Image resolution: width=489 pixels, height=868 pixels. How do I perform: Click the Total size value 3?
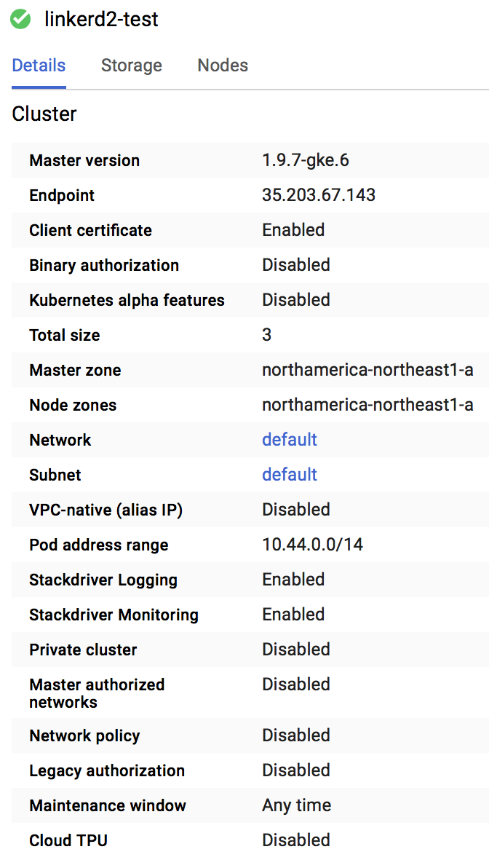(266, 334)
